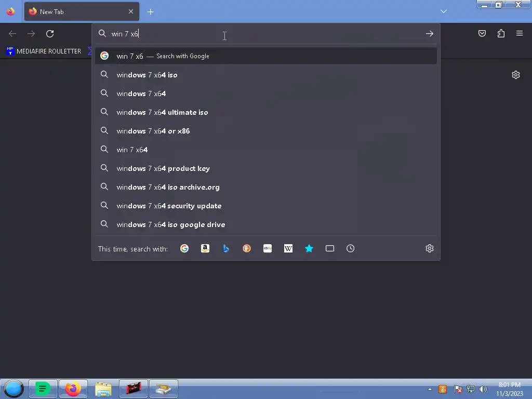Choose 'win 7 x6 — Search with Google'

coord(266,56)
